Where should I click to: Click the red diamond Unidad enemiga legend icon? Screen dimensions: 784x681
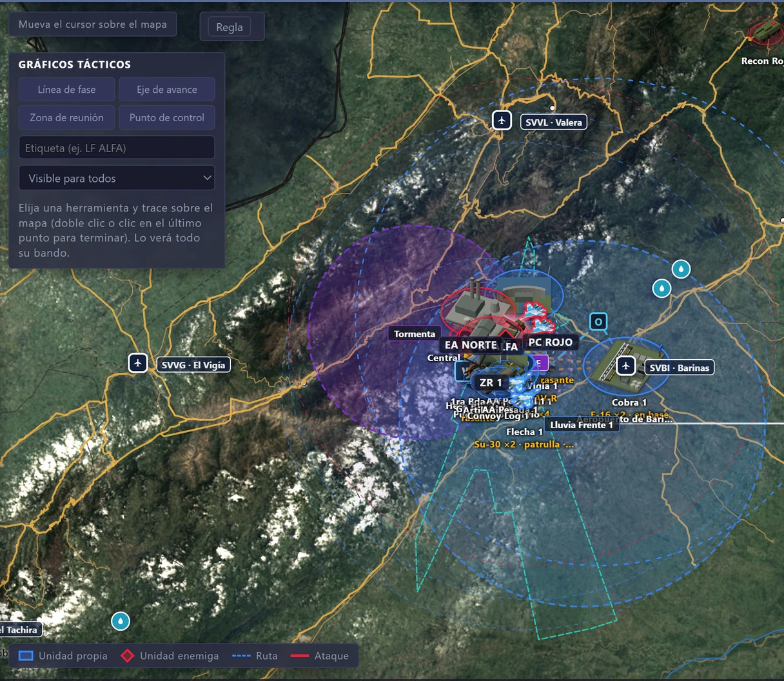[128, 656]
